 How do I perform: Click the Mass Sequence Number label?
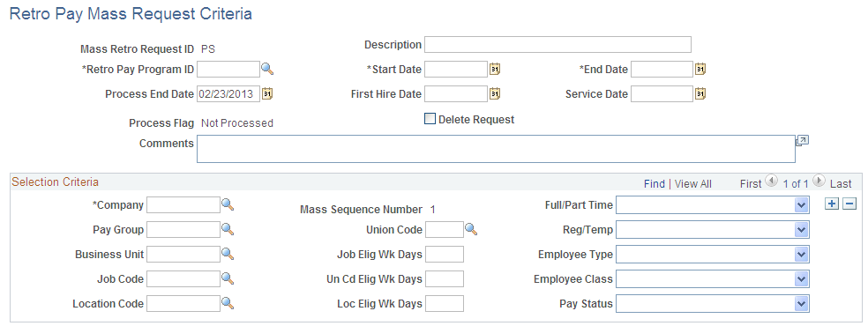(x=361, y=210)
